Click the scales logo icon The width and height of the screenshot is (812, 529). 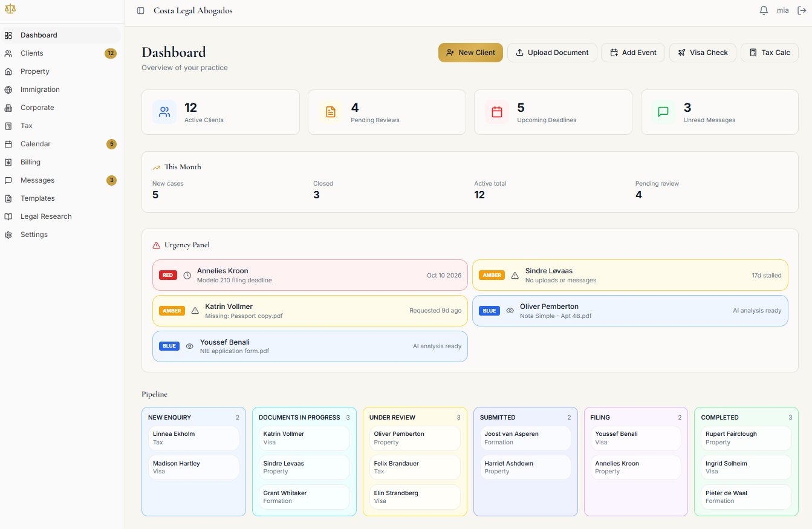(x=10, y=10)
